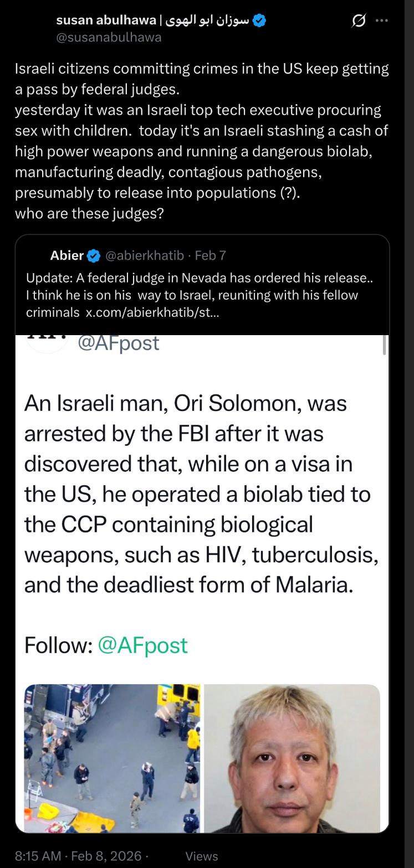Click the gray @AFpost header handle
This screenshot has width=414, height=868.
pyautogui.click(x=118, y=343)
